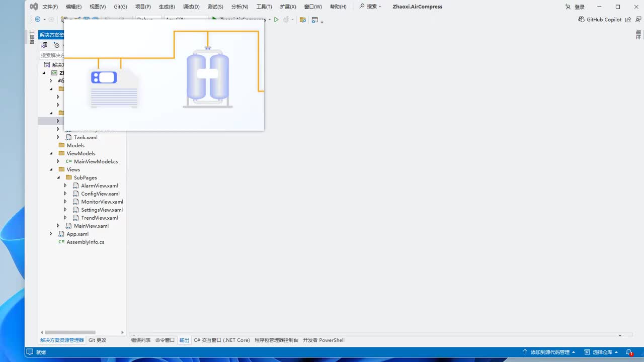Open the 命令窗口 tab

165,340
